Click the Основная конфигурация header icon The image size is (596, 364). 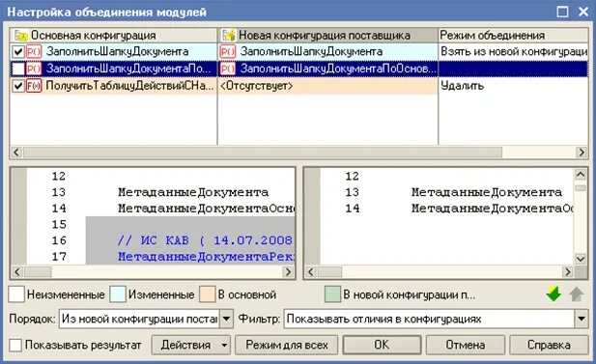click(21, 36)
